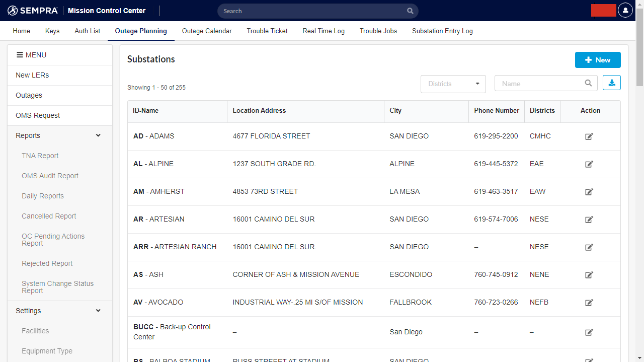644x362 pixels.
Task: Click the red status indicator box
Action: coord(603,11)
